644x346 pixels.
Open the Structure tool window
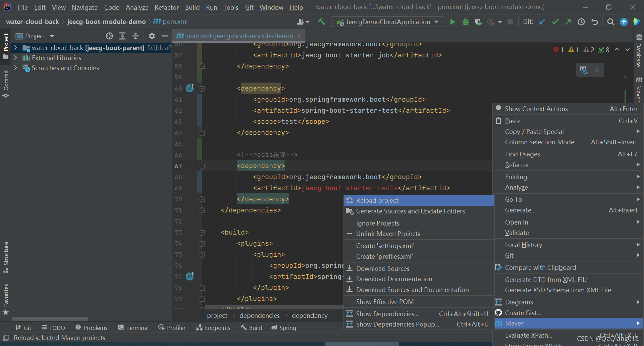(6, 257)
